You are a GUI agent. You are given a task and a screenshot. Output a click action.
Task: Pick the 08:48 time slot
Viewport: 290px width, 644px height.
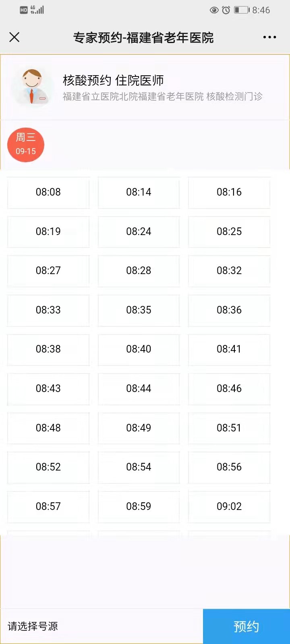48,428
